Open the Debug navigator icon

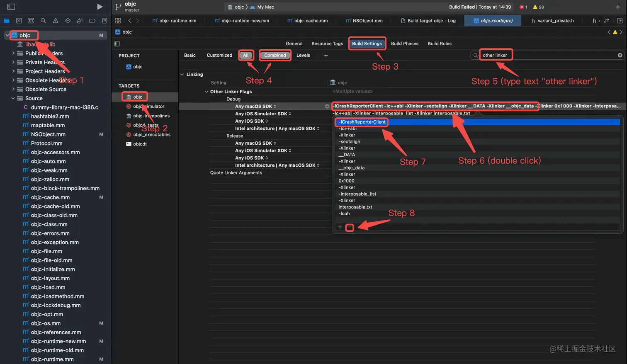(x=80, y=21)
